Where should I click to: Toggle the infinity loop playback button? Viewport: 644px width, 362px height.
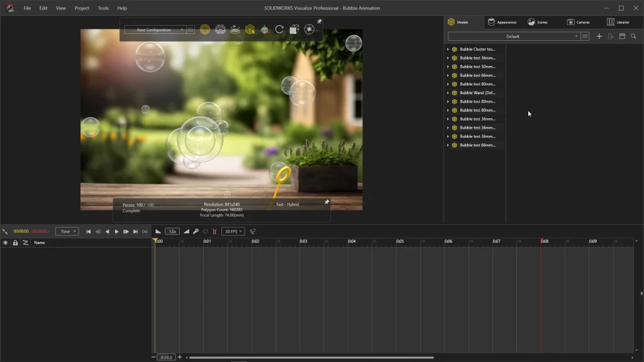pyautogui.click(x=145, y=232)
